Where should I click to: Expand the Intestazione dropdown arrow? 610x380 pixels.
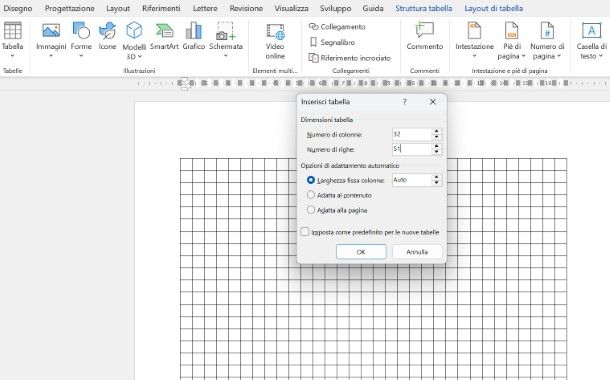pos(474,56)
